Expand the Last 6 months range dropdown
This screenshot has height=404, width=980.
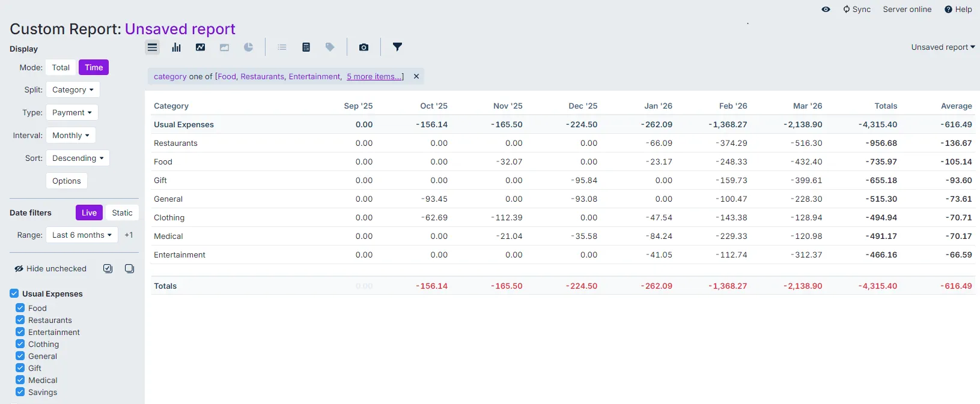click(x=82, y=235)
